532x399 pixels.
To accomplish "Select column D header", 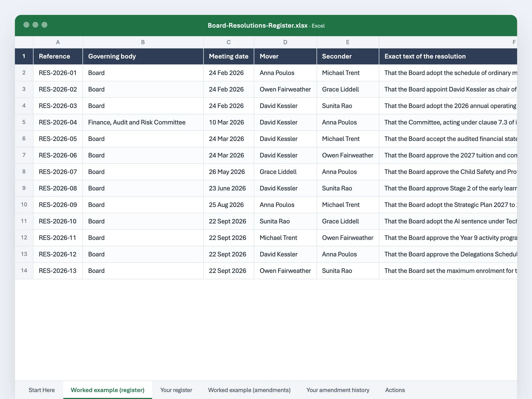I will click(285, 42).
